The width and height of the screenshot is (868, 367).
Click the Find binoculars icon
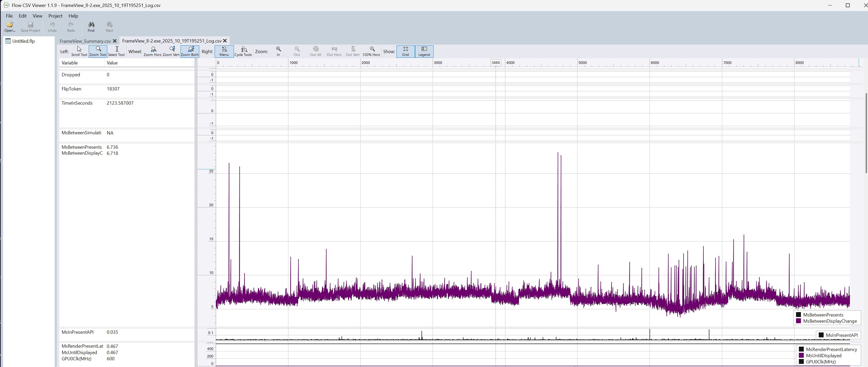tap(91, 26)
